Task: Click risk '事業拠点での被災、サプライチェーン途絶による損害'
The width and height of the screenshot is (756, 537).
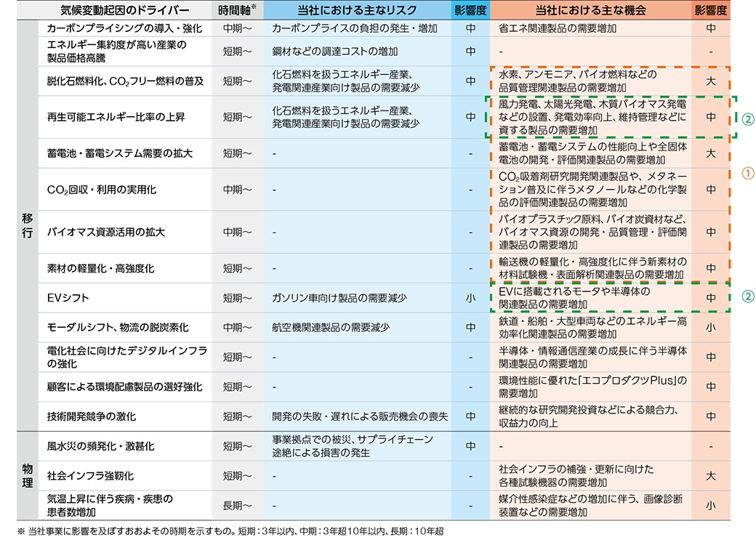Action: (x=353, y=446)
